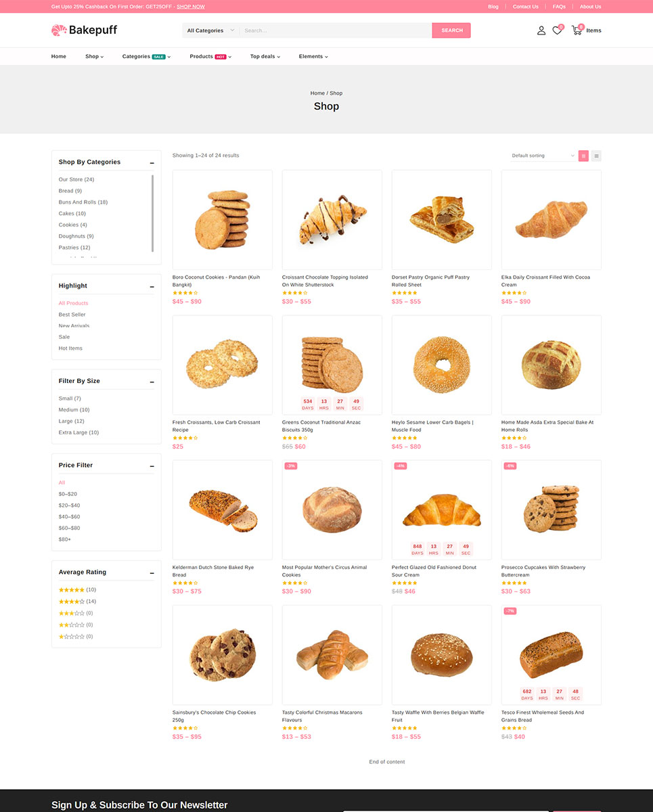
Task: Collapse the Price Filter panel
Action: pos(152,466)
